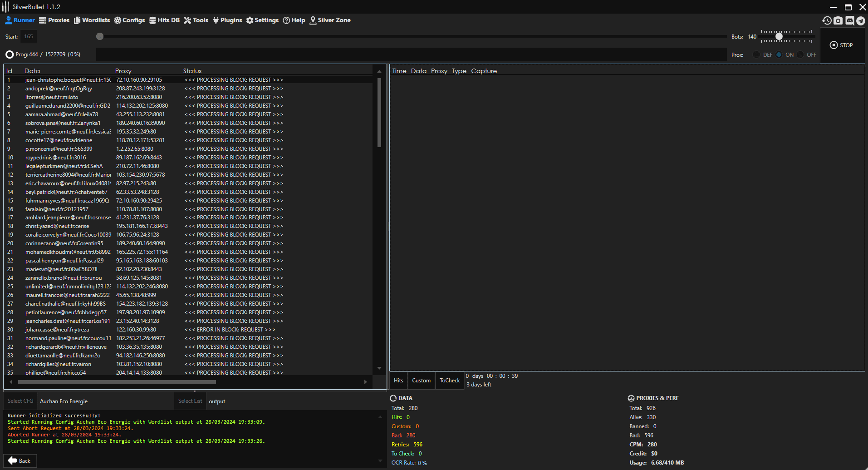Select the OFF proxy mode radio

coord(800,54)
